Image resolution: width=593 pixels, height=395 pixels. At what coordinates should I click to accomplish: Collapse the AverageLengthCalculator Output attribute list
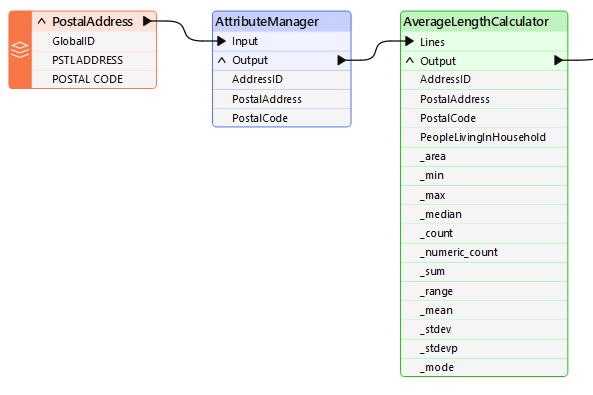tap(410, 60)
